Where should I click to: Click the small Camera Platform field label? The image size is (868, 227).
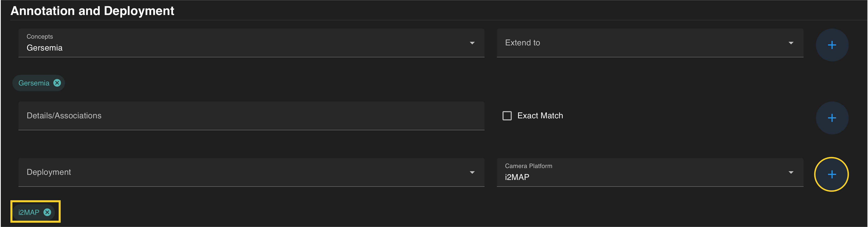point(528,166)
